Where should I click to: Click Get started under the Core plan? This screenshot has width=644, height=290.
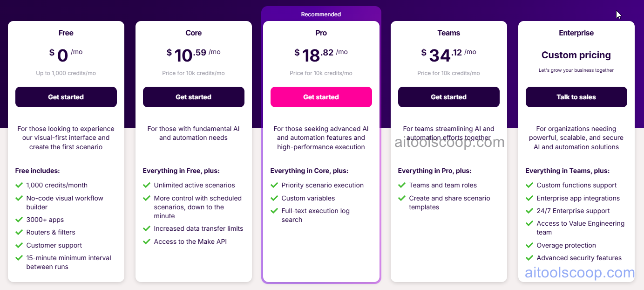point(193,97)
